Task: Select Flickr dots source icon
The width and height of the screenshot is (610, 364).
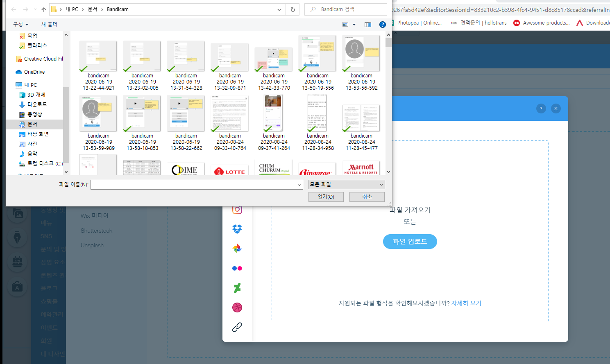Action: click(237, 268)
